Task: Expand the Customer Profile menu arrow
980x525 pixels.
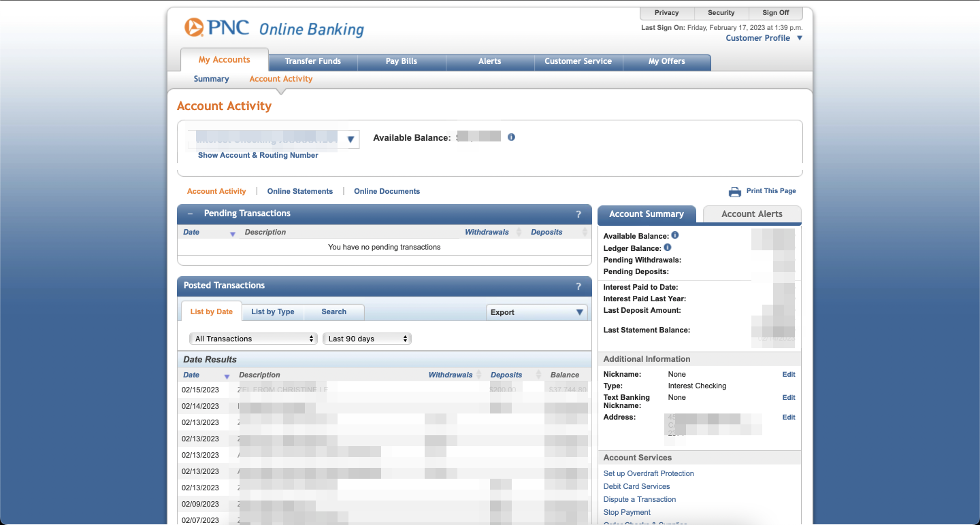Action: (x=800, y=38)
